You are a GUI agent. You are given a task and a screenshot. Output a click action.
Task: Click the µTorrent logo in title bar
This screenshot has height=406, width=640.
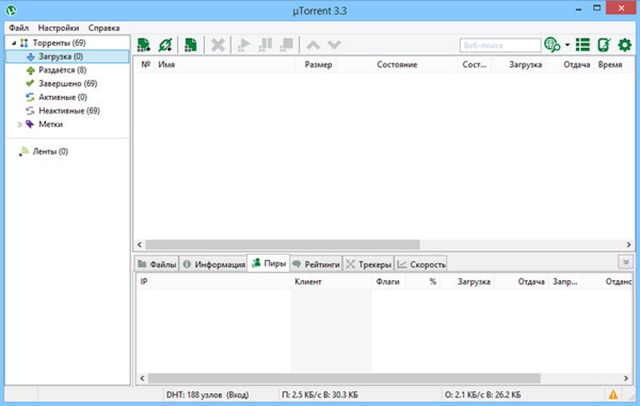tap(11, 10)
